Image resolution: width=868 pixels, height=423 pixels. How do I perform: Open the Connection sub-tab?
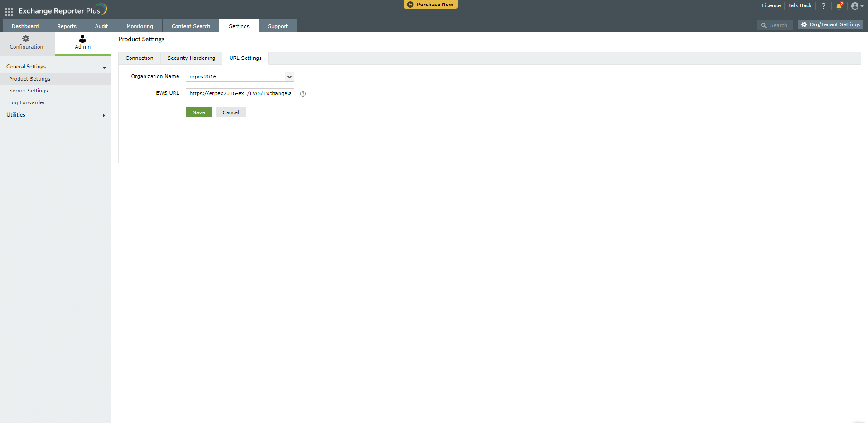(140, 58)
